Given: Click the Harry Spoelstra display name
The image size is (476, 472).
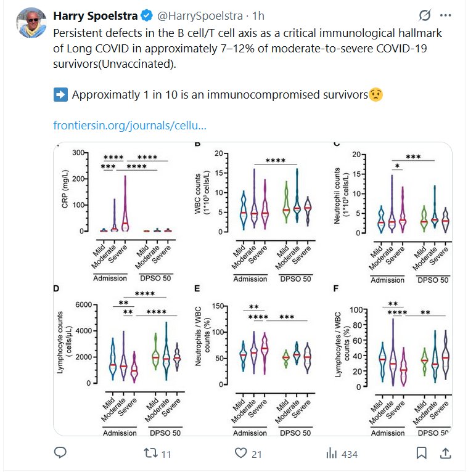Looking at the screenshot, I should coord(97,15).
